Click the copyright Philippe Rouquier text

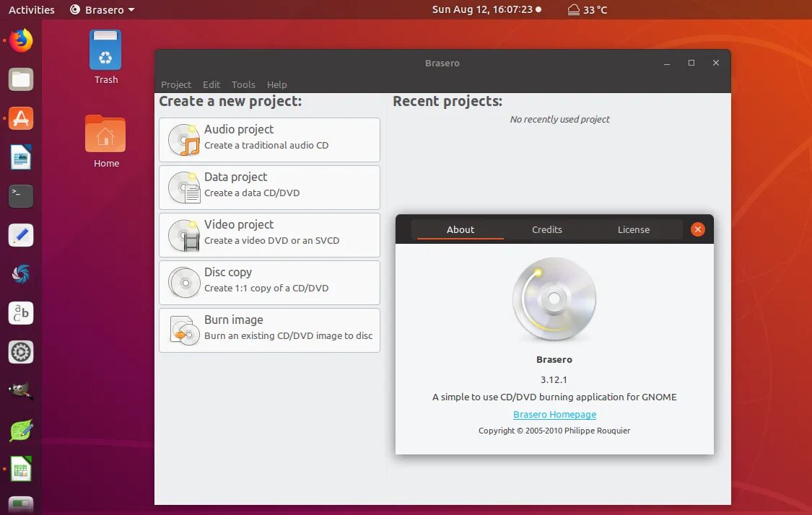coord(554,431)
